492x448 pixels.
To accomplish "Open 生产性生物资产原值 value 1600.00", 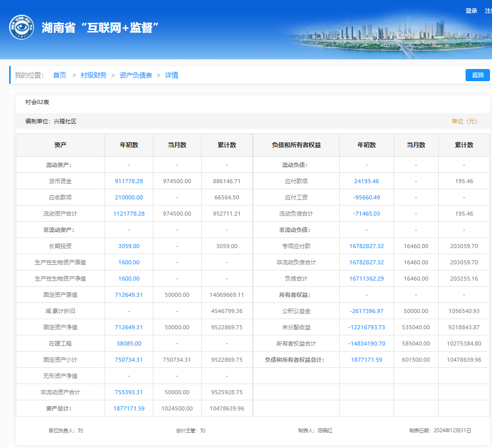I will click(129, 262).
